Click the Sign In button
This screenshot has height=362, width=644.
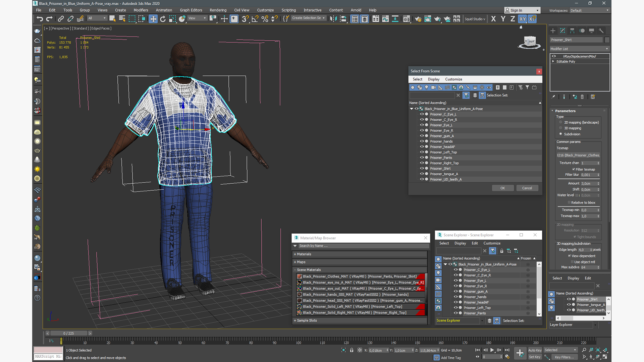(522, 10)
